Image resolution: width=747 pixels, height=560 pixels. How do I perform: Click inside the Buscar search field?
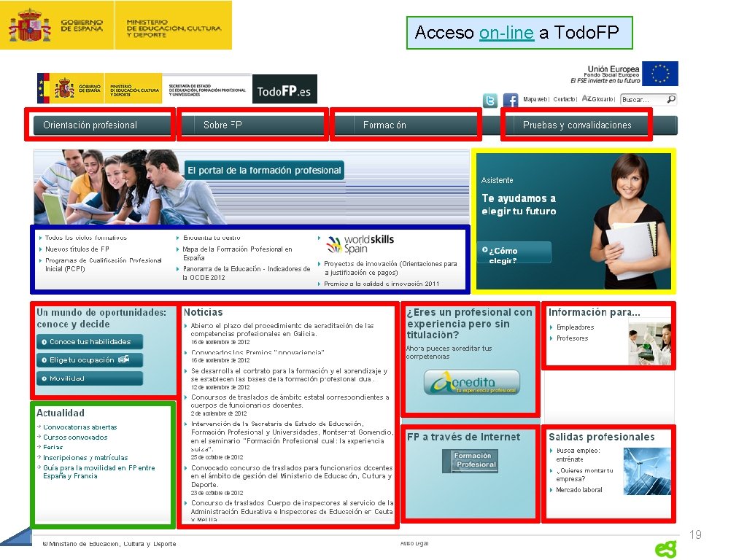coord(638,100)
